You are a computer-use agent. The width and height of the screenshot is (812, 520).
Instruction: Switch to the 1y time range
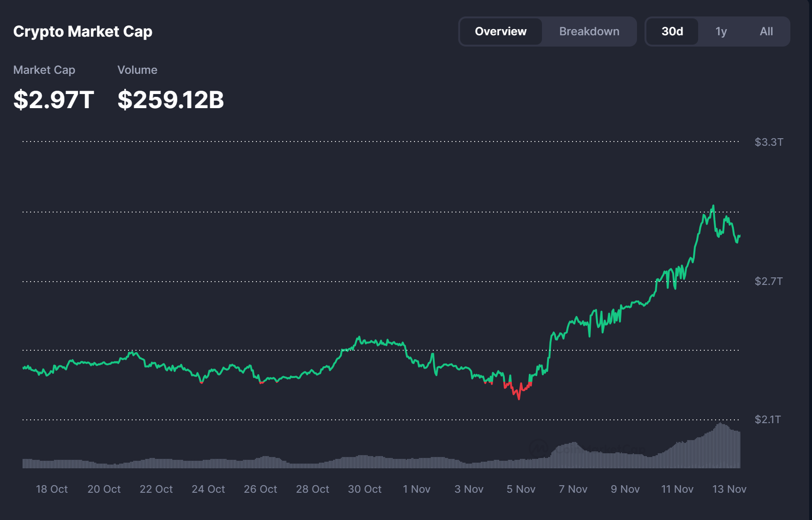click(721, 32)
